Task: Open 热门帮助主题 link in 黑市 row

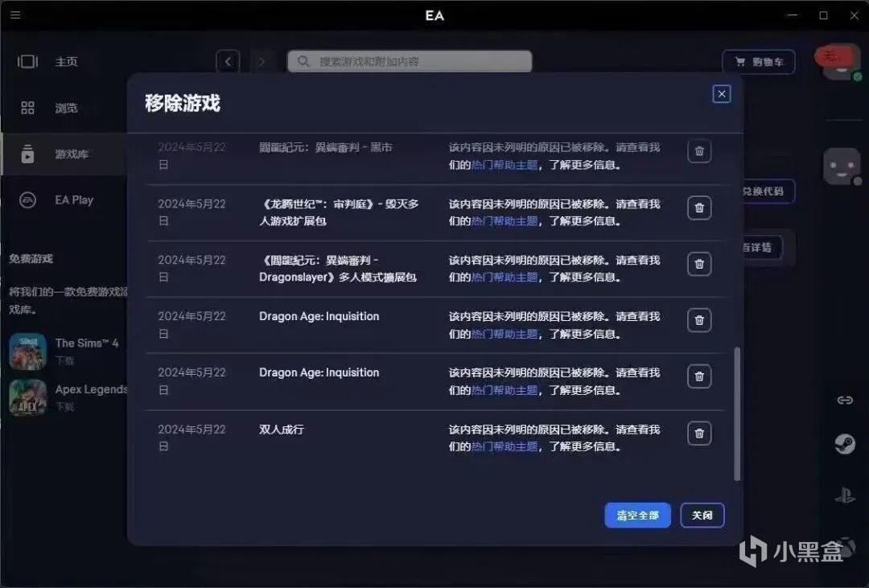Action: click(x=505, y=165)
